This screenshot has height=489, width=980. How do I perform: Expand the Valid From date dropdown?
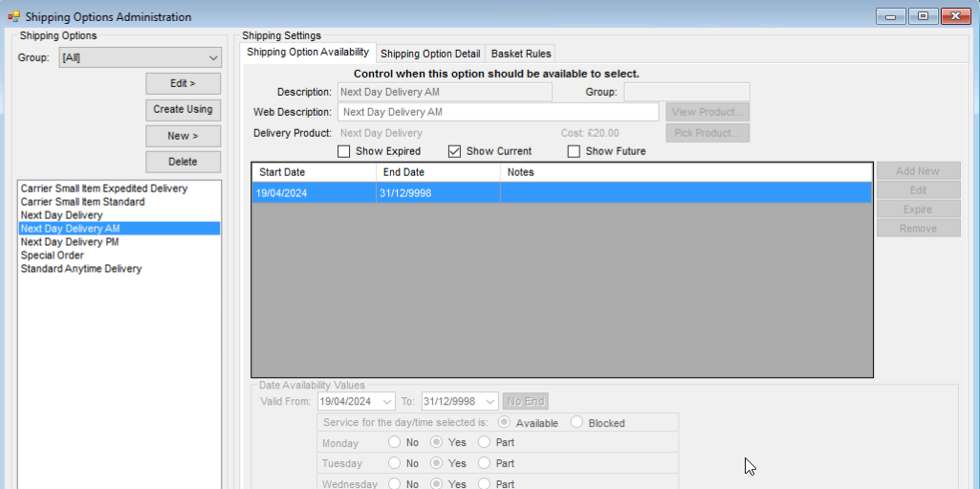pos(387,402)
